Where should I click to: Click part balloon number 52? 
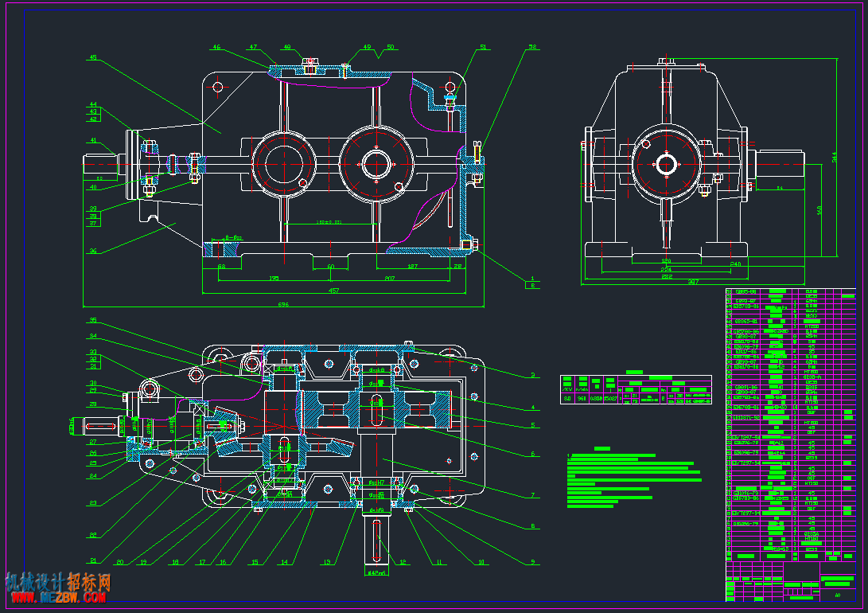point(532,47)
